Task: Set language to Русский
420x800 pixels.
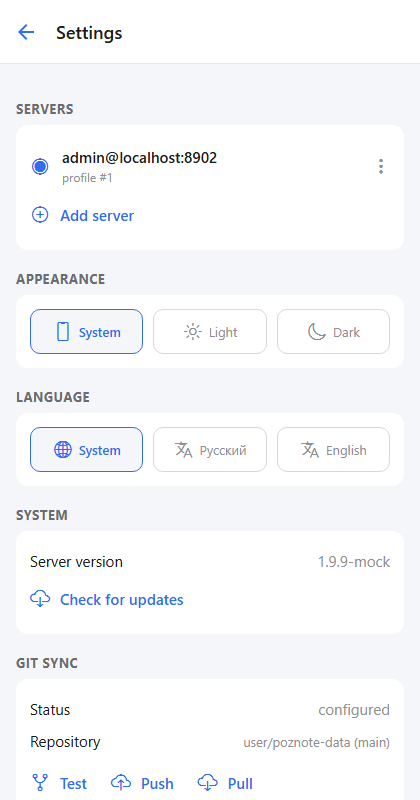Action: tap(210, 449)
